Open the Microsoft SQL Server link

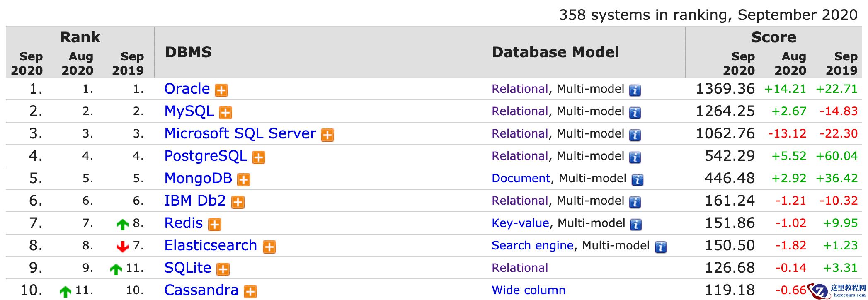(240, 133)
